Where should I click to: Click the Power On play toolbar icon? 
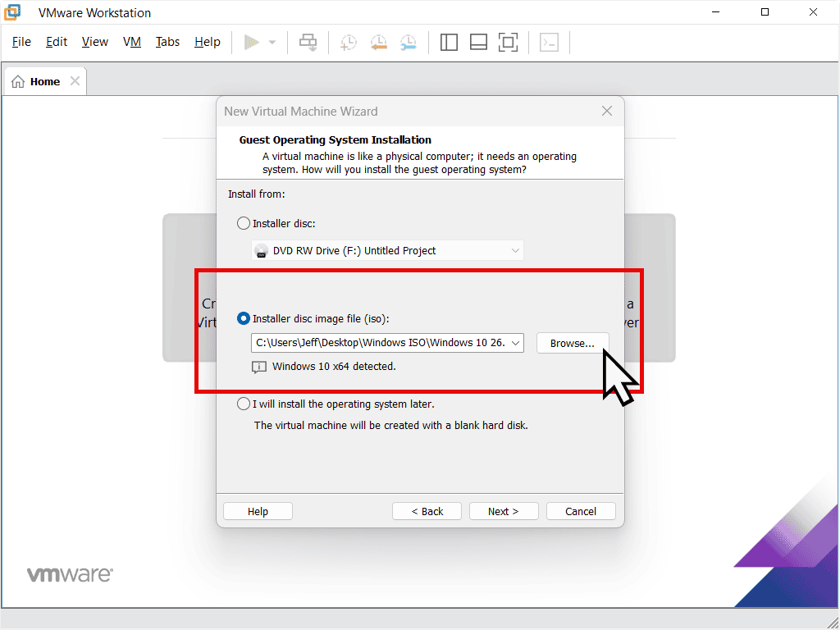click(252, 42)
